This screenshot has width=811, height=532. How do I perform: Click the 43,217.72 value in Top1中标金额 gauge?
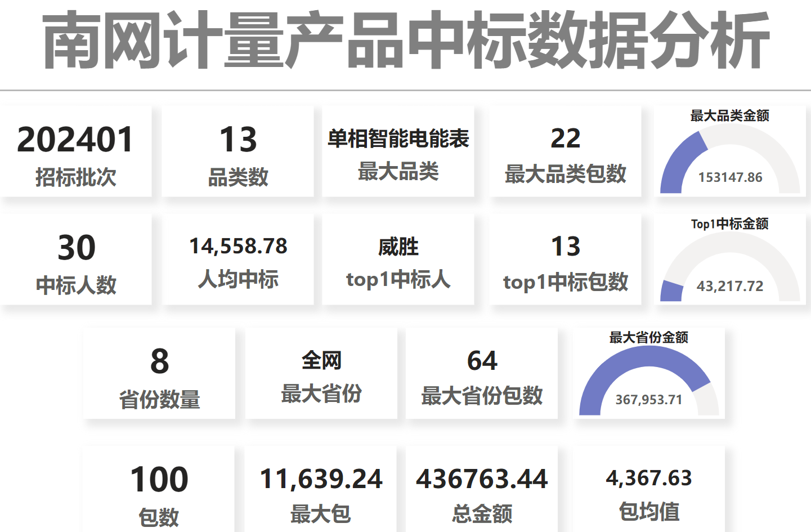730,286
